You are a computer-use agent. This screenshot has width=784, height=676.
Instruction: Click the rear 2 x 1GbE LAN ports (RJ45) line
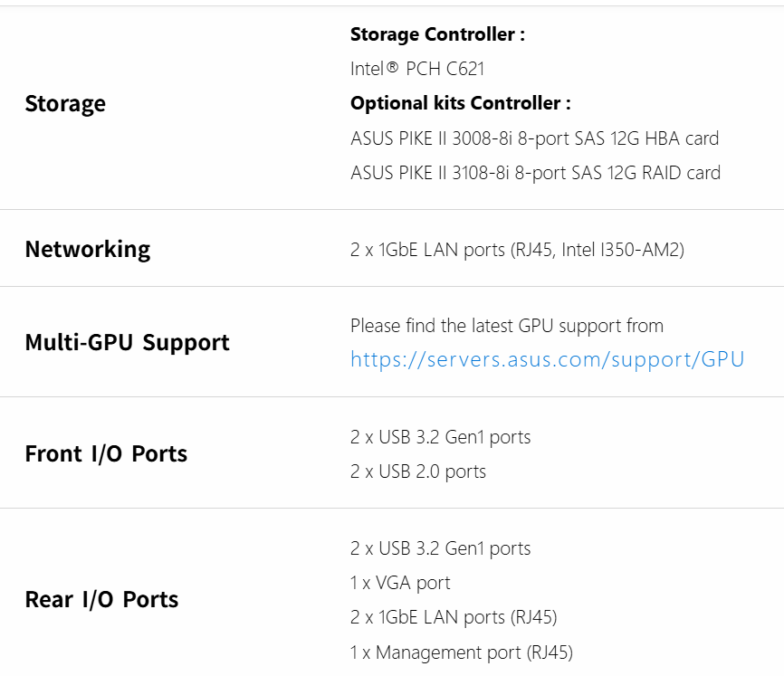pyautogui.click(x=453, y=617)
